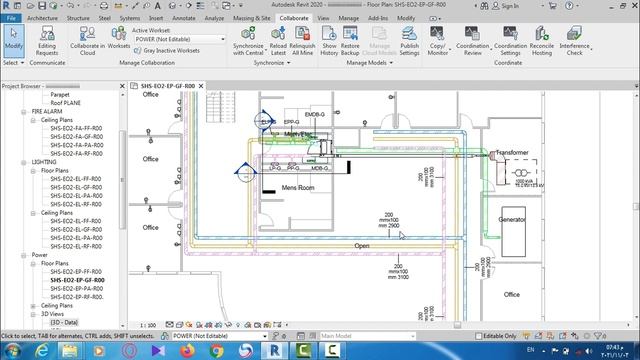This screenshot has width=640, height=360.
Task: Open Coordination Settings
Action: coord(510,41)
